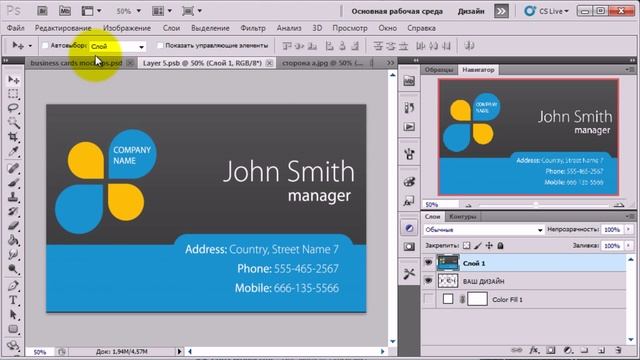Toggle lock all padlock icon
The height and width of the screenshot is (360, 640).
click(x=500, y=246)
